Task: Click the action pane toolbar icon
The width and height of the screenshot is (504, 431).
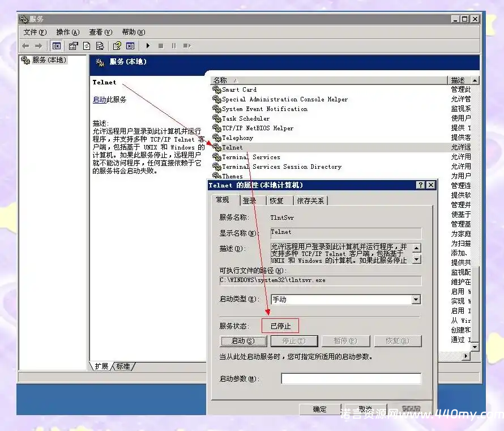Action: point(130,46)
